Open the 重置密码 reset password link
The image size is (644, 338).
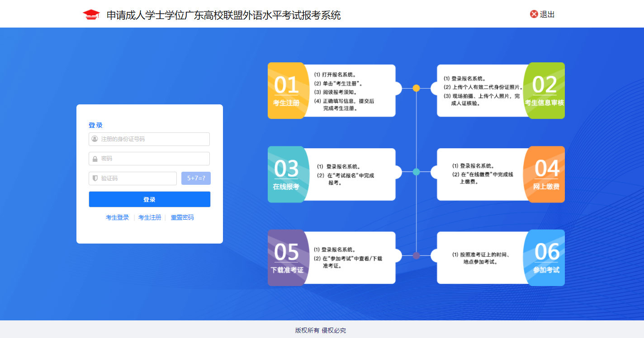182,217
